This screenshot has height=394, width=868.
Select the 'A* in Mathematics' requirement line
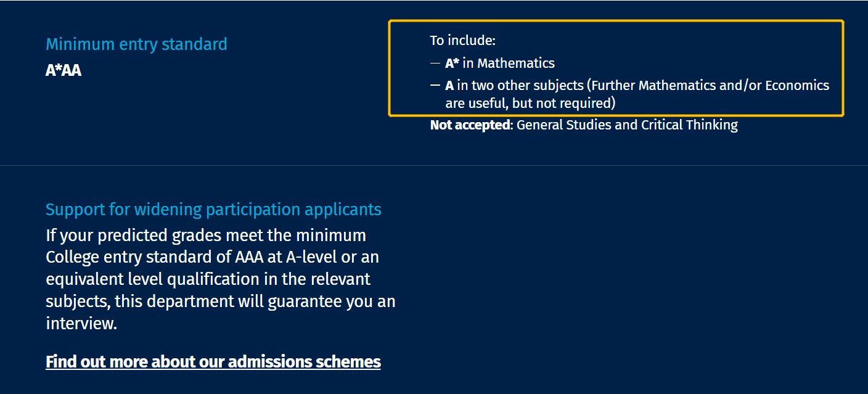tap(499, 63)
